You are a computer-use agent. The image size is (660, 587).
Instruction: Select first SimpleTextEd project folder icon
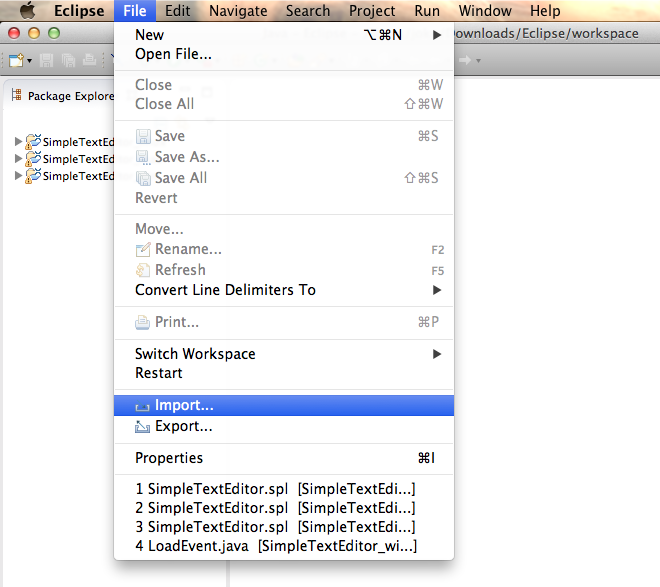[x=33, y=142]
